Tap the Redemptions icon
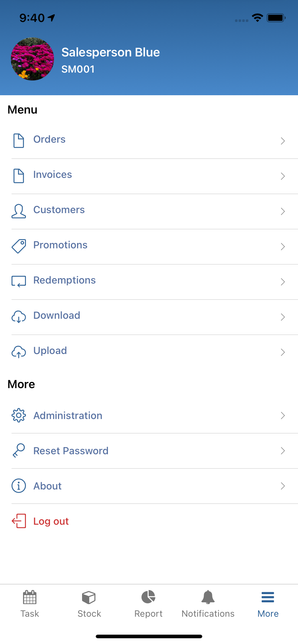This screenshot has width=298, height=644. pos(19,281)
